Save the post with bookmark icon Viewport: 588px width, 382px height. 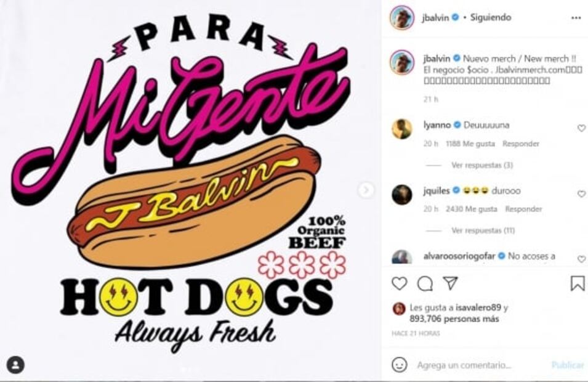point(578,283)
